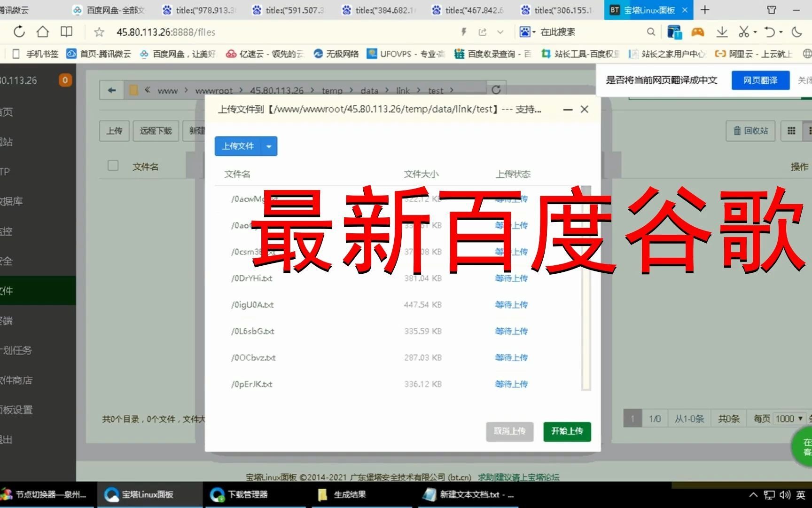Click the 上传 button in file manager

point(114,131)
